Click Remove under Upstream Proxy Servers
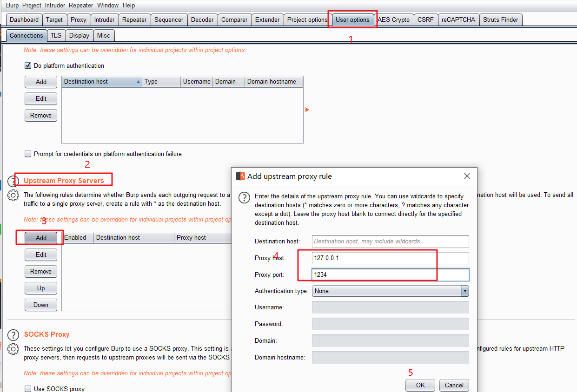Viewport: 577px width, 392px height. (x=41, y=271)
